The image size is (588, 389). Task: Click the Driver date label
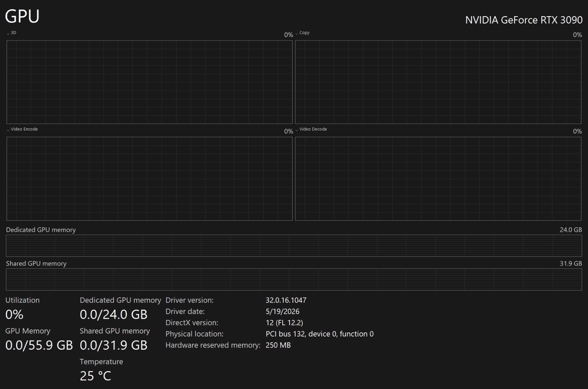185,311
